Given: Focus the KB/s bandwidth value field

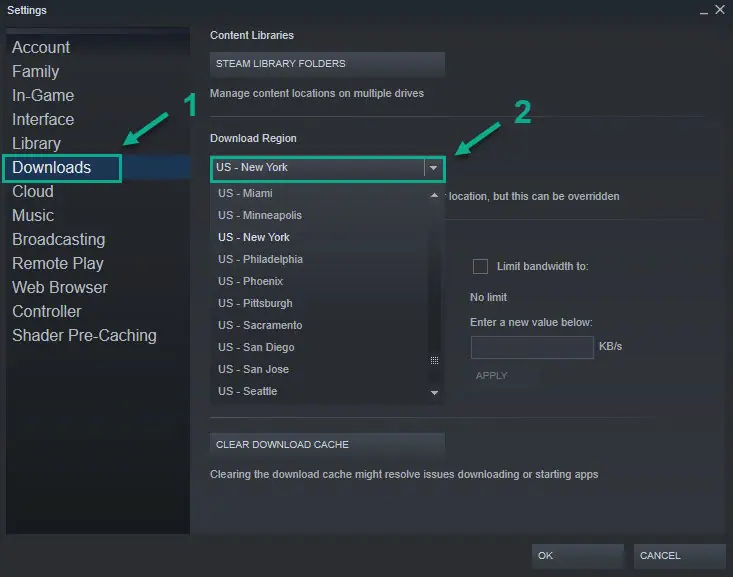Looking at the screenshot, I should point(532,347).
